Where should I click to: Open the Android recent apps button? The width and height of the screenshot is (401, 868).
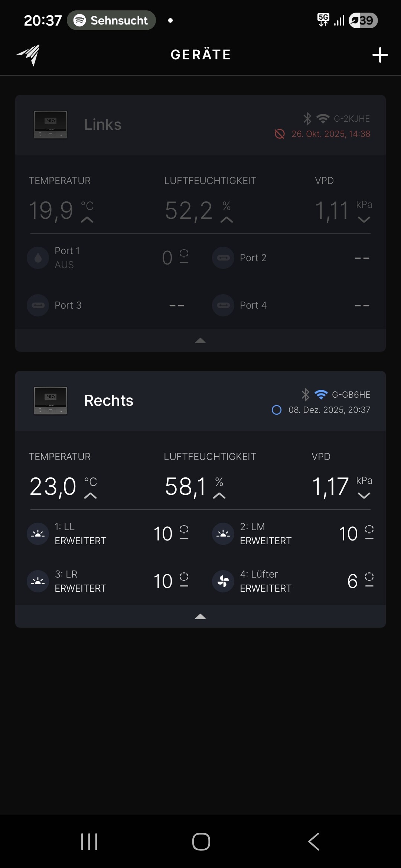click(x=89, y=841)
